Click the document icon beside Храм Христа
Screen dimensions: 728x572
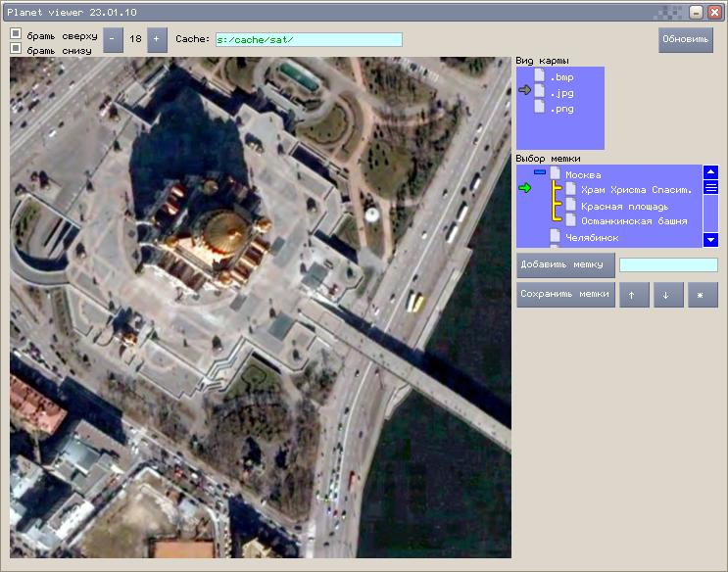(571, 188)
